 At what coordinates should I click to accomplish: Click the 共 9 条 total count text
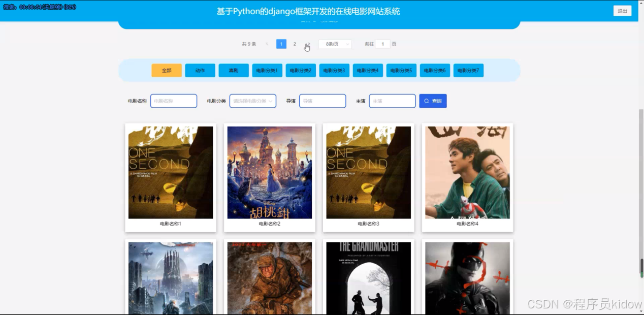249,44
